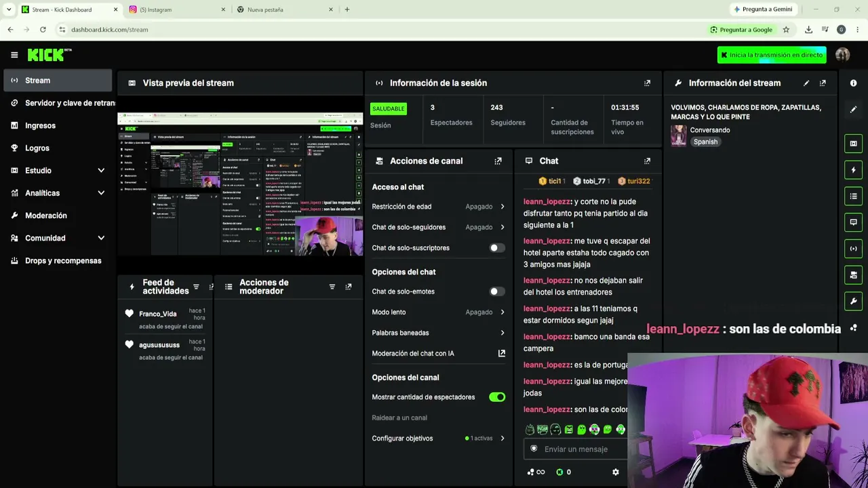
Task: Open the info icon in the right rail
Action: click(853, 83)
